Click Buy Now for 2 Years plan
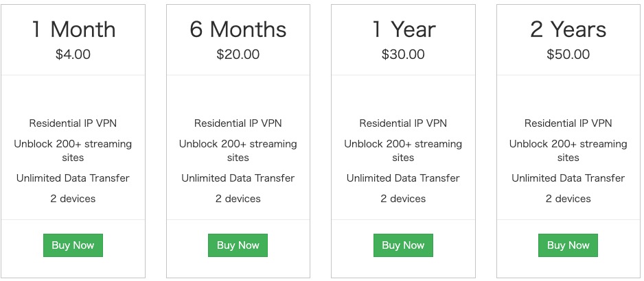644x281 pixels. [x=568, y=245]
